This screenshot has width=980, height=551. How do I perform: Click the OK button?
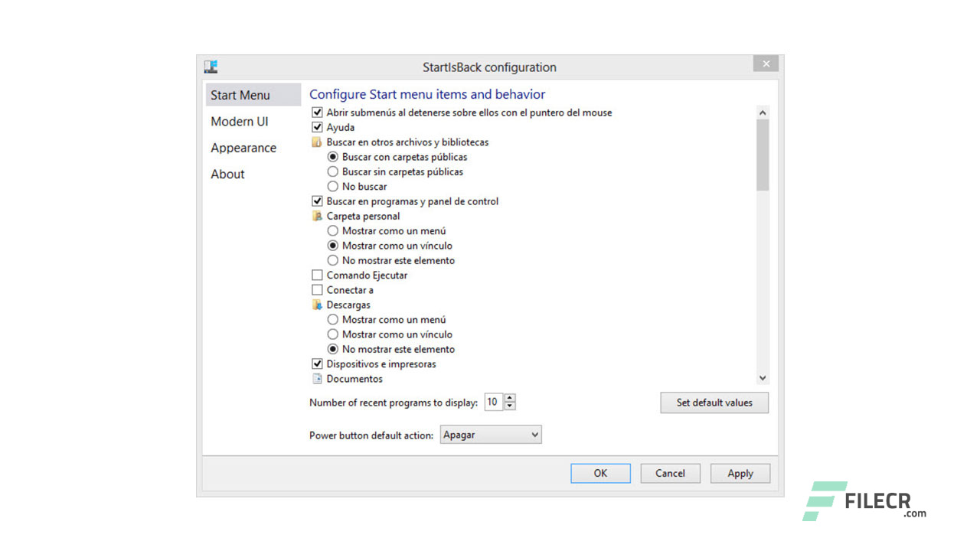[x=600, y=473]
